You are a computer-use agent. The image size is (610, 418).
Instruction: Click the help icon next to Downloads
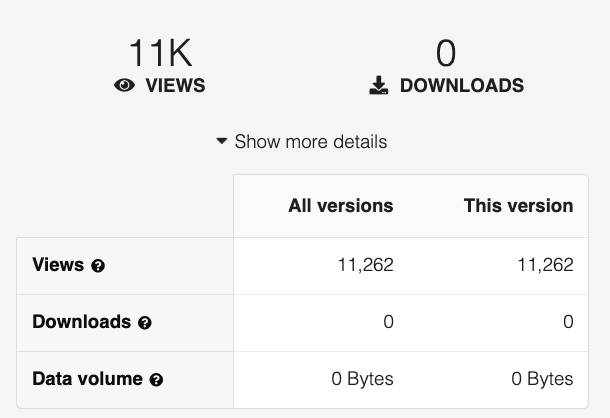tap(145, 323)
